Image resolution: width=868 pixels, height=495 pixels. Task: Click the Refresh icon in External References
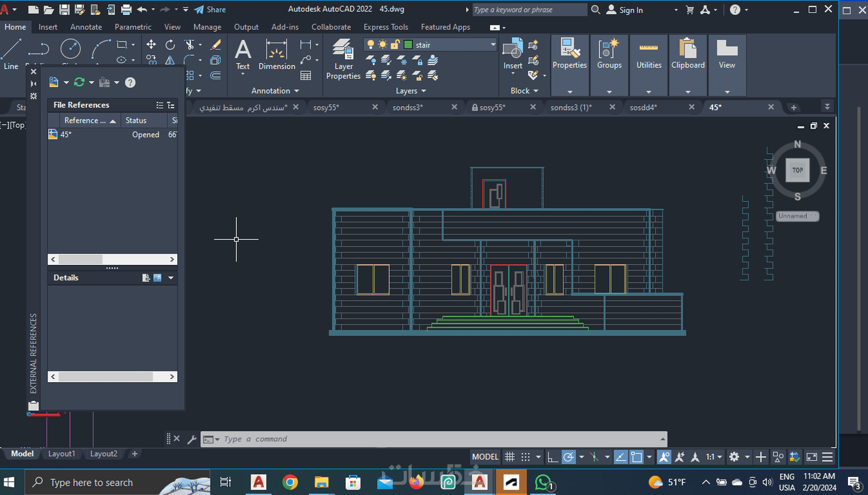pyautogui.click(x=79, y=82)
